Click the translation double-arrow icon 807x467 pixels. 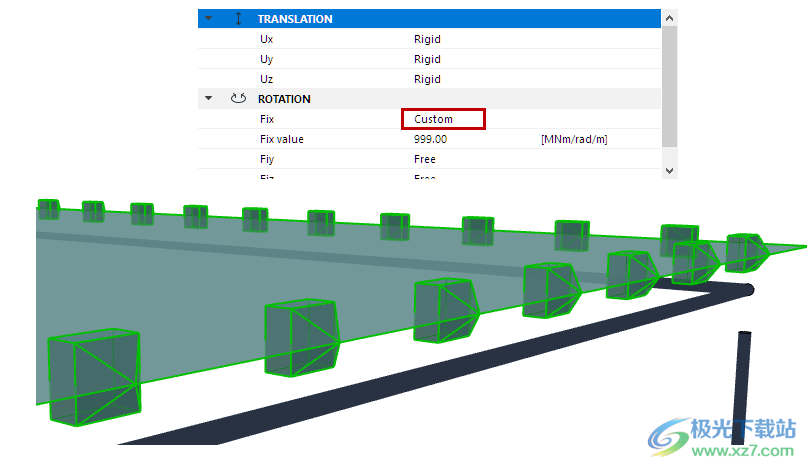pos(238,19)
